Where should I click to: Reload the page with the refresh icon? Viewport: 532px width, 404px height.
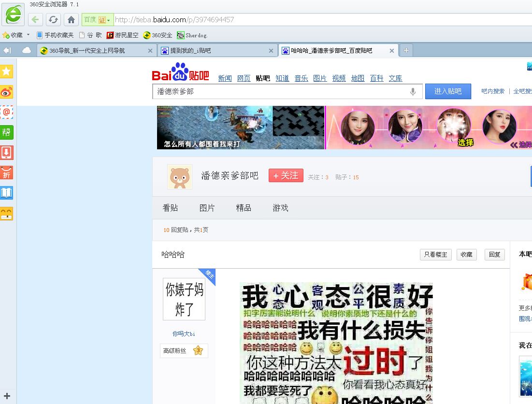(53, 20)
